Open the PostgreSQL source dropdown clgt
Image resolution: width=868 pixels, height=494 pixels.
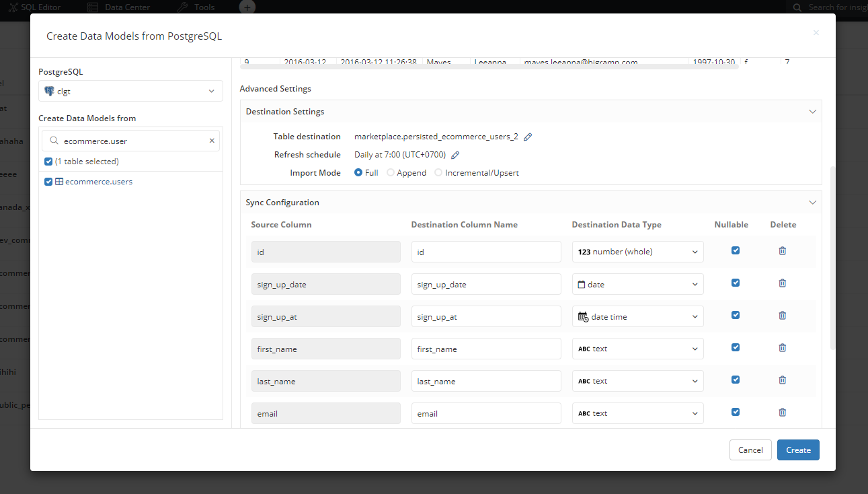(x=130, y=91)
